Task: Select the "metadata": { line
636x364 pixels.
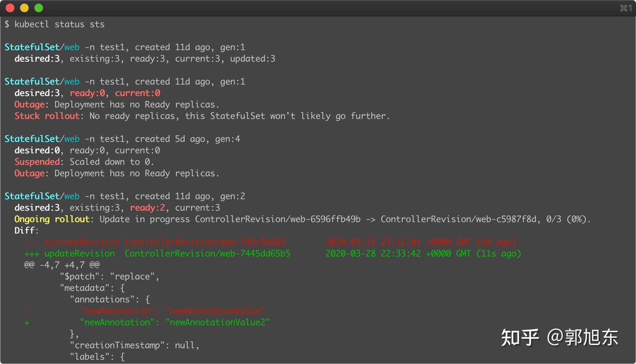Action: click(92, 288)
